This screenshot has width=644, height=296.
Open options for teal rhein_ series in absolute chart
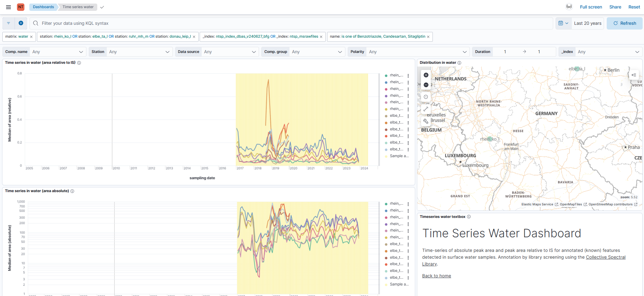coord(408,204)
